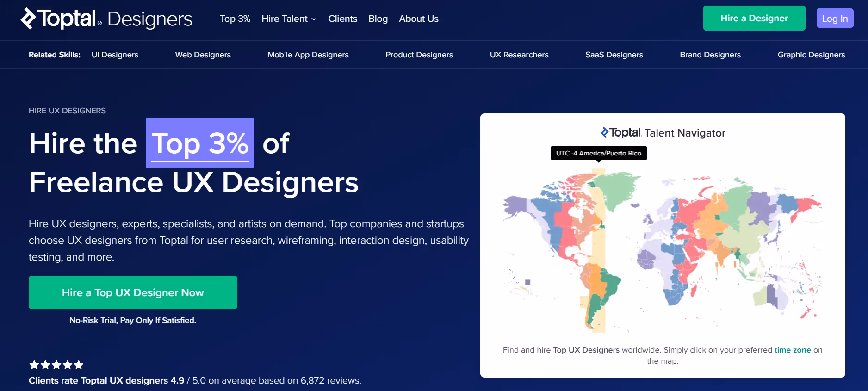Open Brand Designers link
Image resolution: width=868 pixels, height=391 pixels.
tap(710, 55)
